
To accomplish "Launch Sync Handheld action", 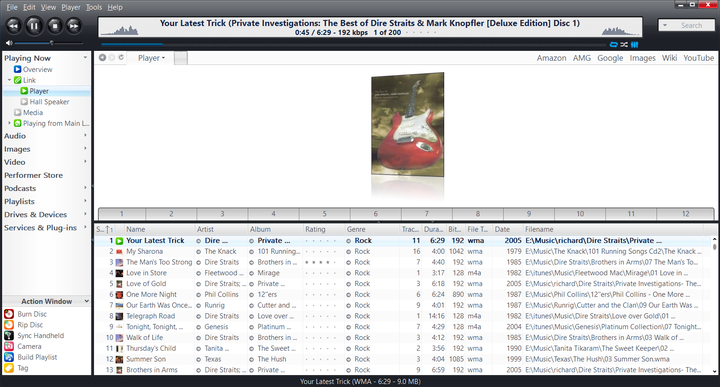I will click(9, 336).
